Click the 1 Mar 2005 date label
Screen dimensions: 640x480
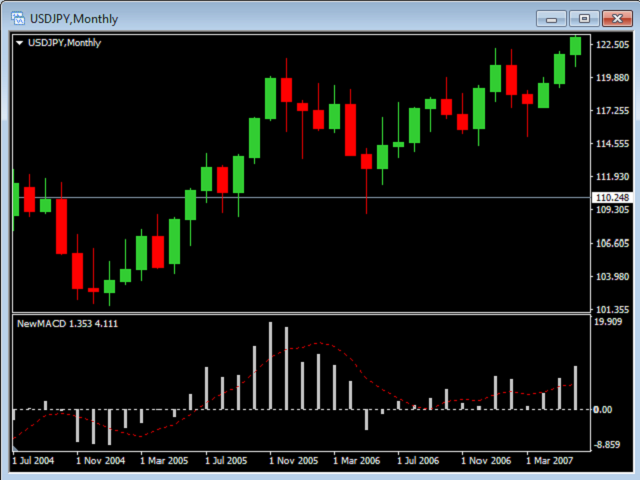pos(164,461)
